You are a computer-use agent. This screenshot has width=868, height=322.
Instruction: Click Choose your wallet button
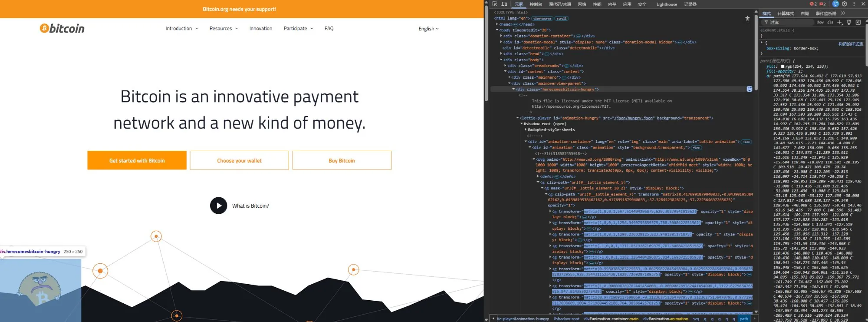click(239, 160)
